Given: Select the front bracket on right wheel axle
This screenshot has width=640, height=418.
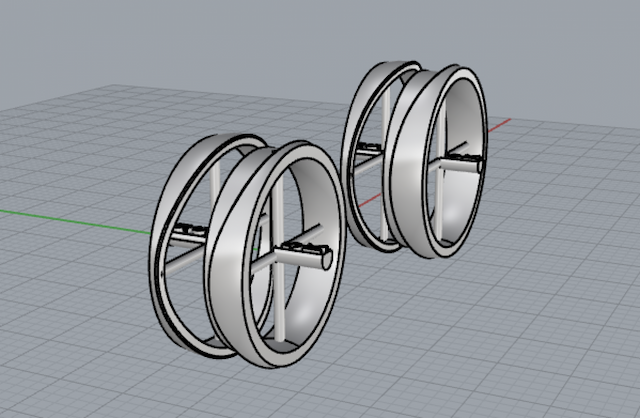Looking at the screenshot, I should coord(464,156).
